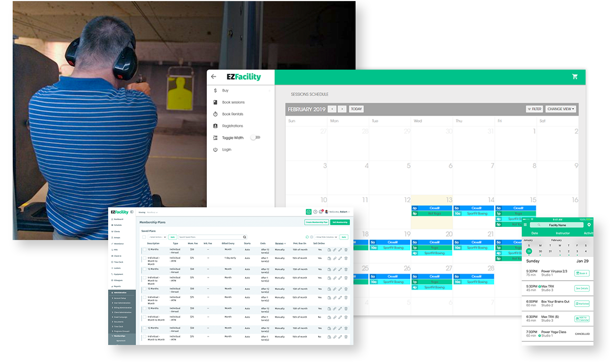Check the select-all checkbox in Saved Plans

[x=144, y=237]
